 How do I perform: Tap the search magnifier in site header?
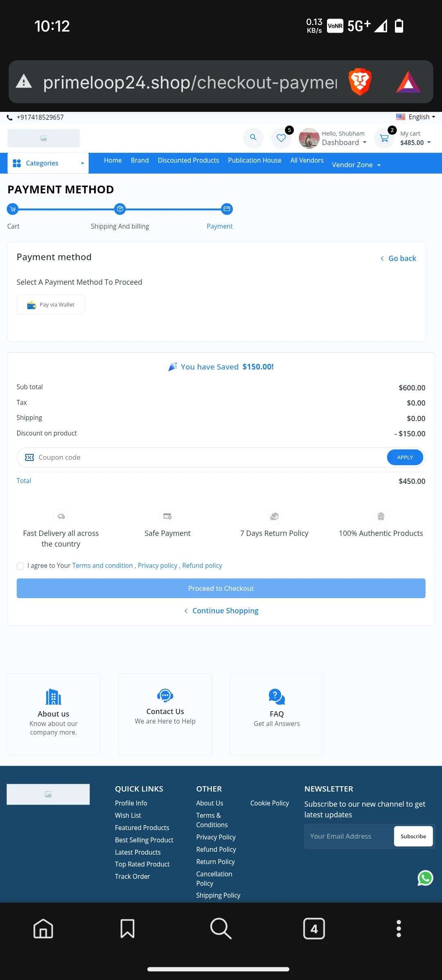pyautogui.click(x=253, y=138)
